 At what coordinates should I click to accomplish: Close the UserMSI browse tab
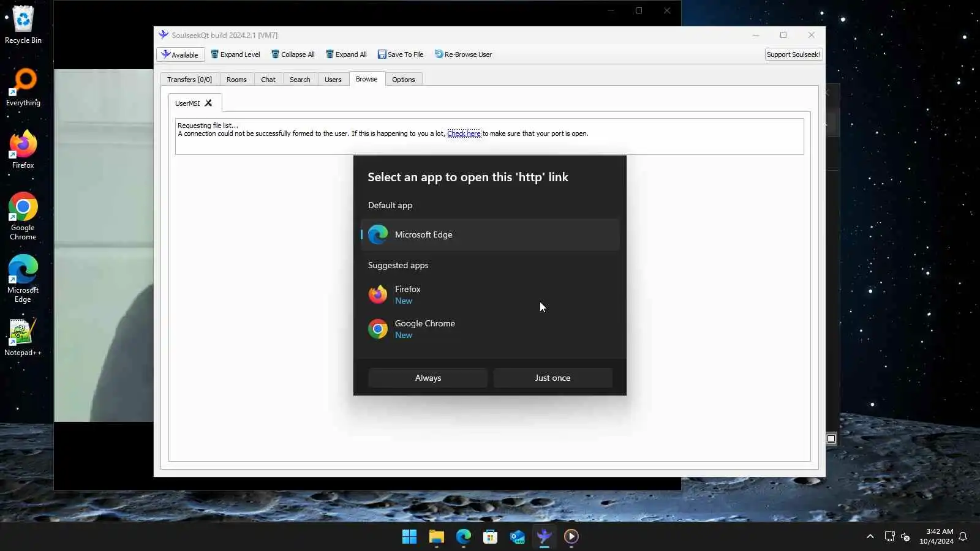pyautogui.click(x=208, y=103)
